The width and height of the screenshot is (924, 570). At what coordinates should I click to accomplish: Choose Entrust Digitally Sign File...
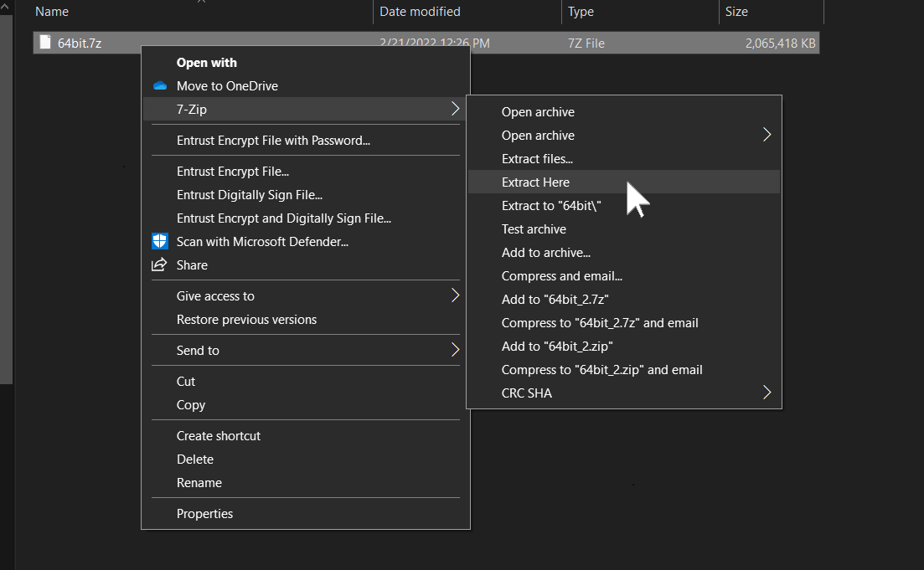pos(305,195)
